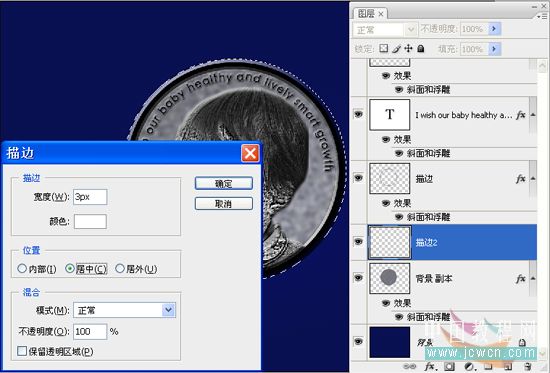Viewport: 550px width, 373px height.
Task: Select text layer name 'I wish our baby healthy a…'
Action: click(464, 115)
